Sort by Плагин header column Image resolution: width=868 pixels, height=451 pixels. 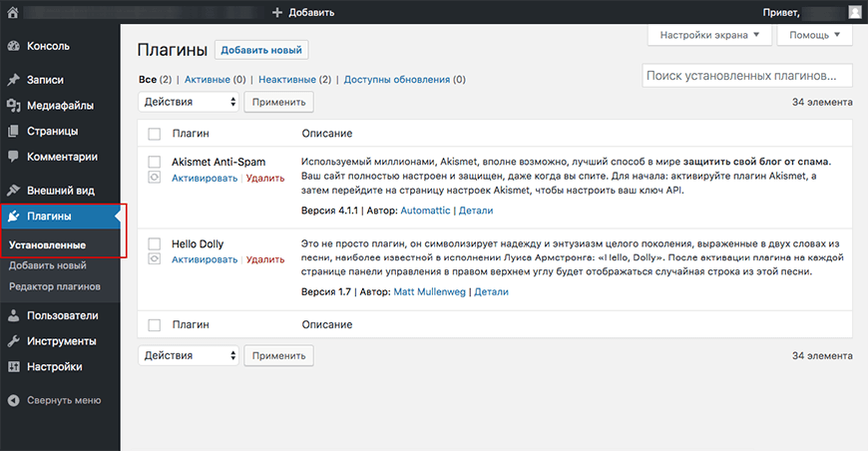[191, 134]
